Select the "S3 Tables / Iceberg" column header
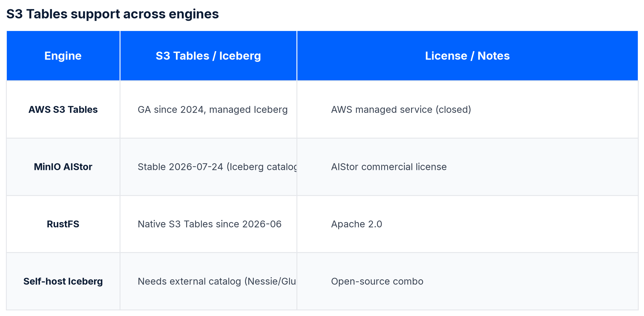Screen dimensions: 644x316 [x=208, y=56]
